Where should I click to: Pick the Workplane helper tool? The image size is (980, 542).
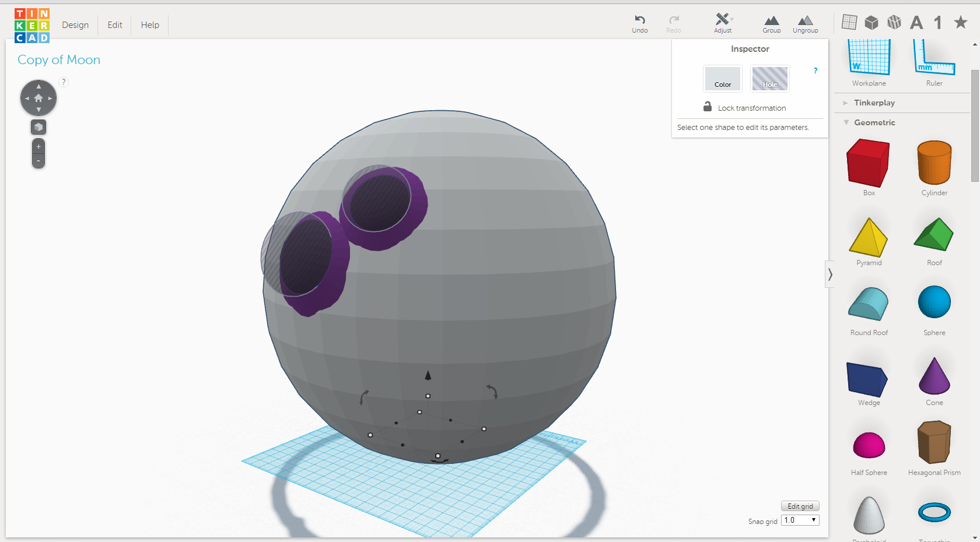point(869,63)
